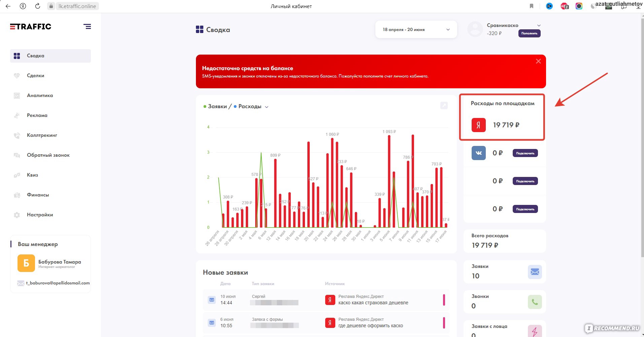This screenshot has width=644, height=337.
Task: Click the last Подключить button in expenses
Action: pyautogui.click(x=525, y=209)
